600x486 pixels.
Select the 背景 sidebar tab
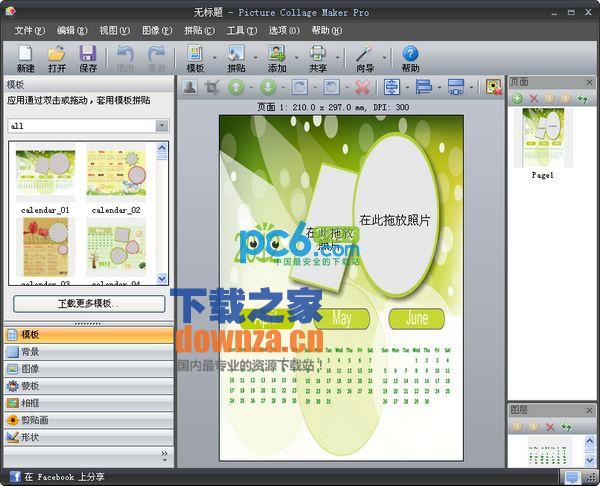(x=89, y=352)
